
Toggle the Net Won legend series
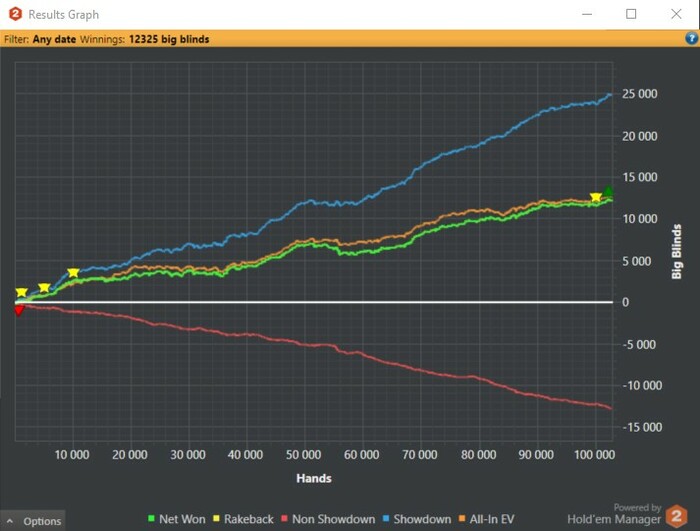tap(177, 519)
